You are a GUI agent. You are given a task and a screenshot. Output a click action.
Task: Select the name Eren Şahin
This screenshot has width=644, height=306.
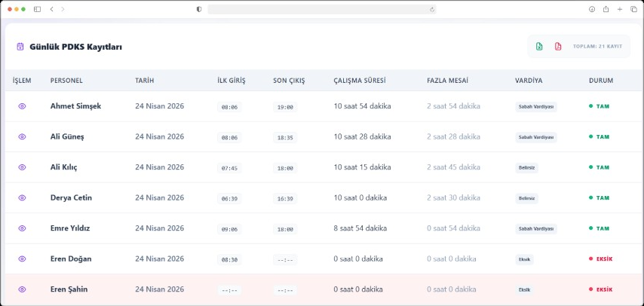click(69, 289)
